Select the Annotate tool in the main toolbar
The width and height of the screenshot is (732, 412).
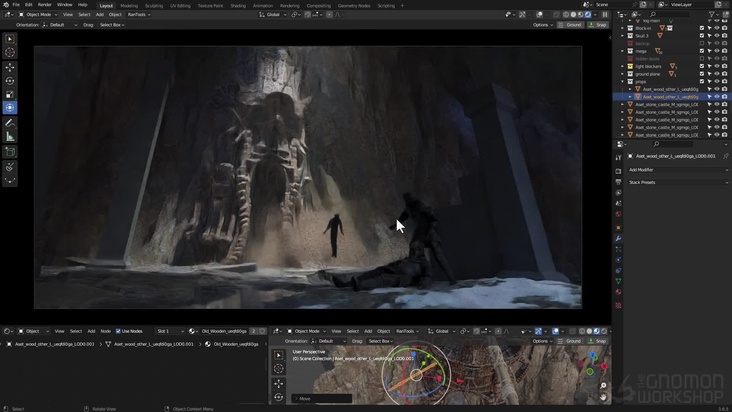point(10,123)
